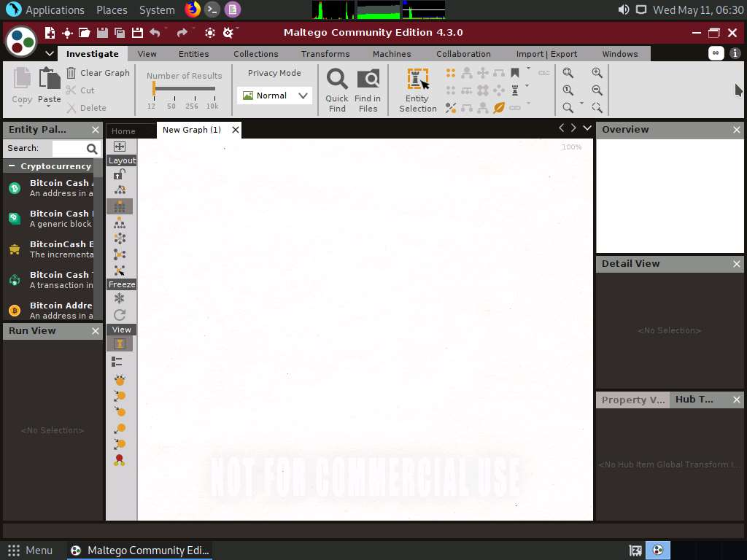This screenshot has height=560, width=747.
Task: Open a graph file with the folder icon
Action: tap(85, 32)
